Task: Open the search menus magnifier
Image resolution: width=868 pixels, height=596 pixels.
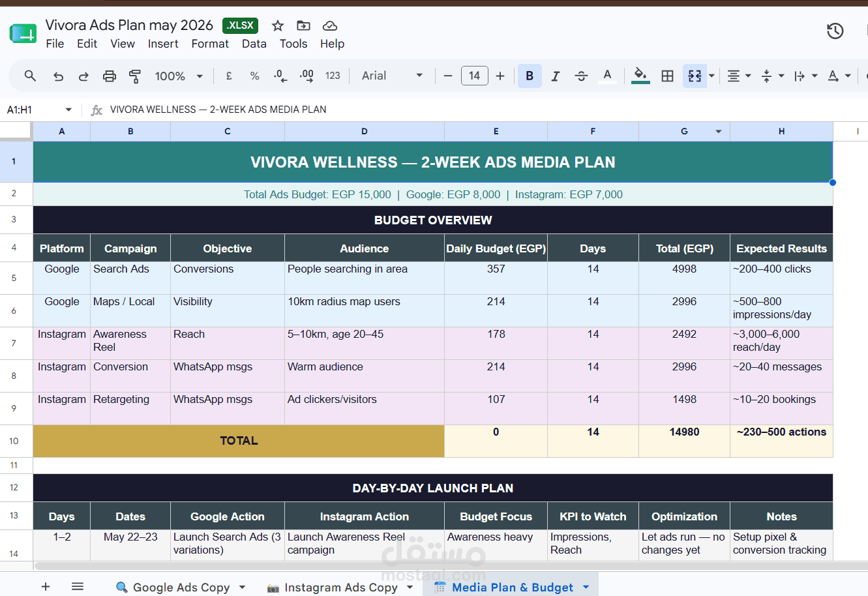Action: coord(30,76)
